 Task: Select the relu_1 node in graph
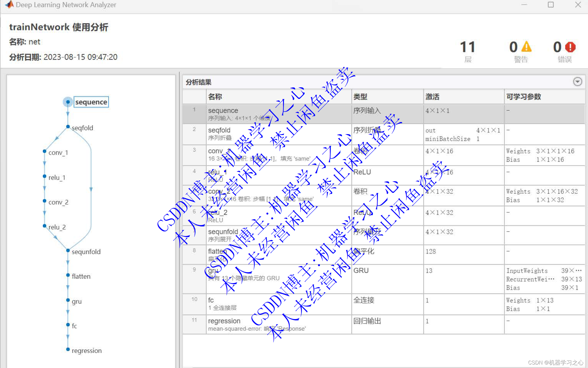45,176
